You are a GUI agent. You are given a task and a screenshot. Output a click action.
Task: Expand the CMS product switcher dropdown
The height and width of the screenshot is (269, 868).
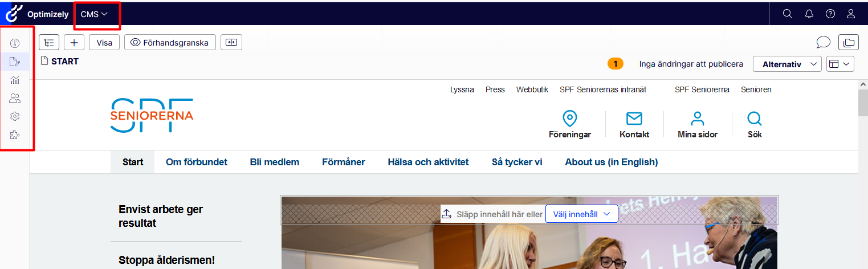[95, 14]
